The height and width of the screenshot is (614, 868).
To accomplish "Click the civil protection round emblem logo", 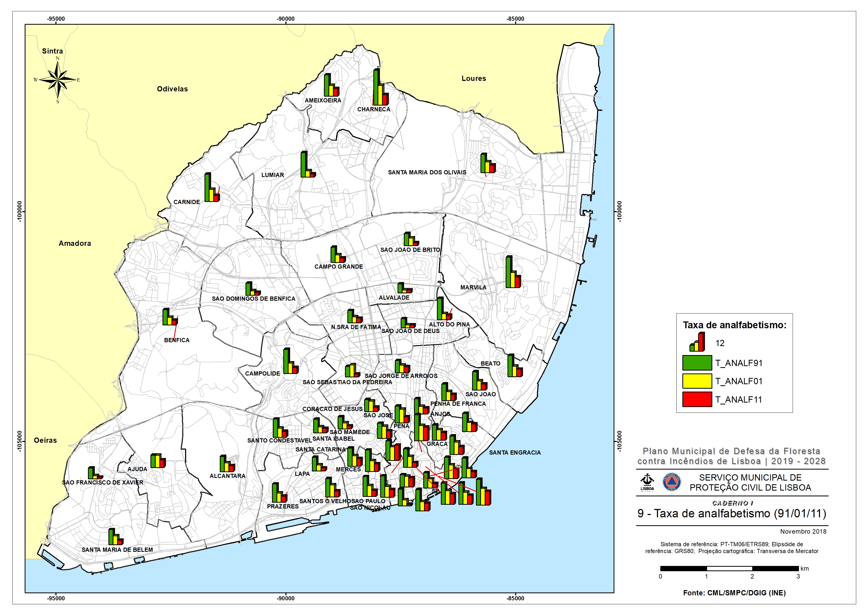I will 672,482.
